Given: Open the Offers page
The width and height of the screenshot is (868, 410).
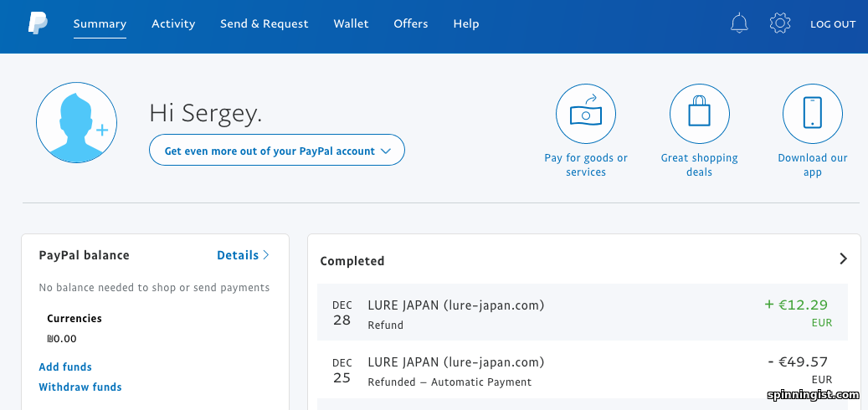Looking at the screenshot, I should [411, 23].
